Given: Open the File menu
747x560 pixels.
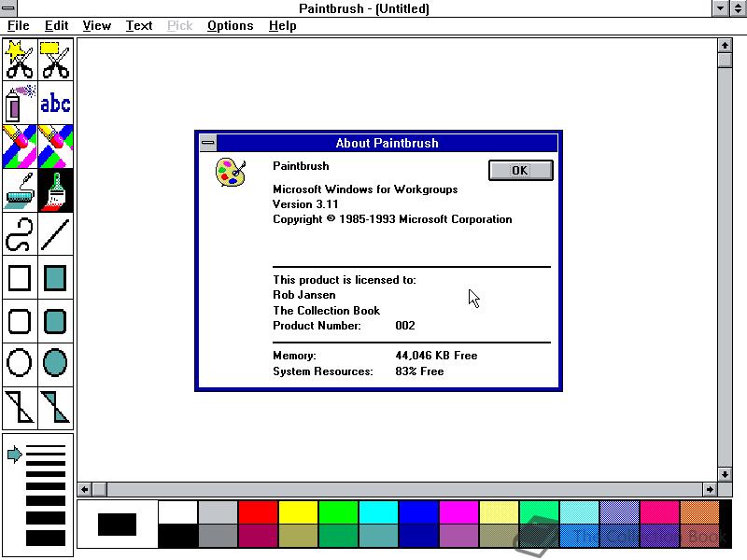Looking at the screenshot, I should [19, 26].
